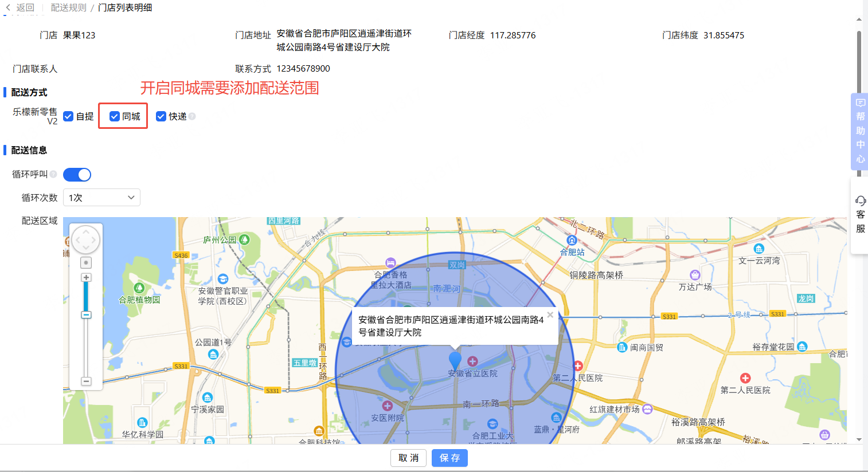Click the 返回 back arrow link
Screen dimensions: 868x472
point(20,7)
